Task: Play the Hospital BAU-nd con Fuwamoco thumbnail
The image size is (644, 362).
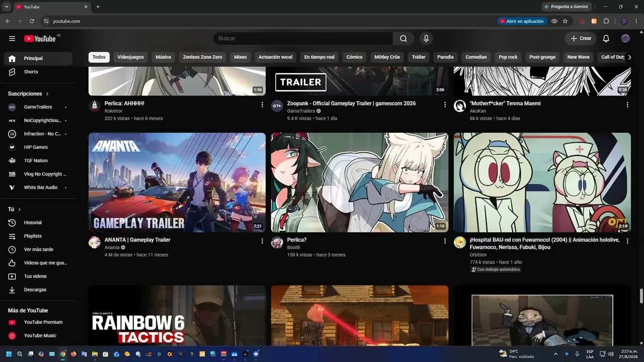Action: 542,183
